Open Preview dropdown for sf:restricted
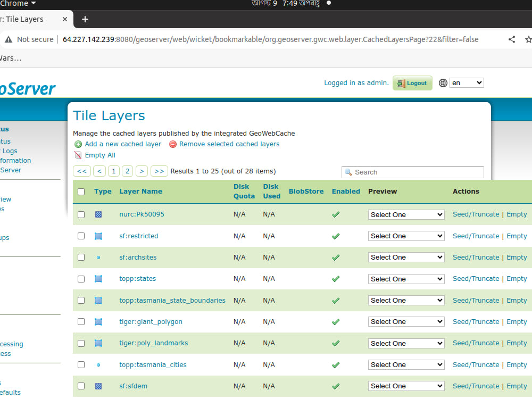532x399 pixels. (406, 236)
